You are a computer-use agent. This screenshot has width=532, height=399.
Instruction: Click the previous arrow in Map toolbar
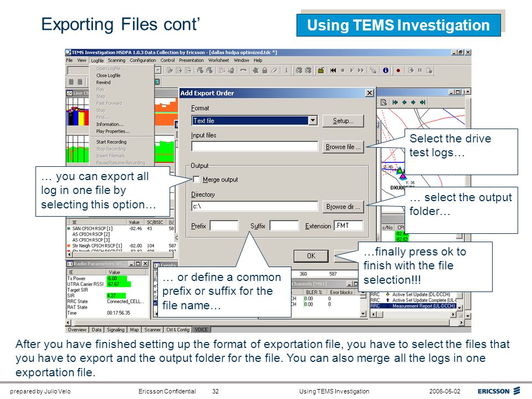tap(404, 102)
